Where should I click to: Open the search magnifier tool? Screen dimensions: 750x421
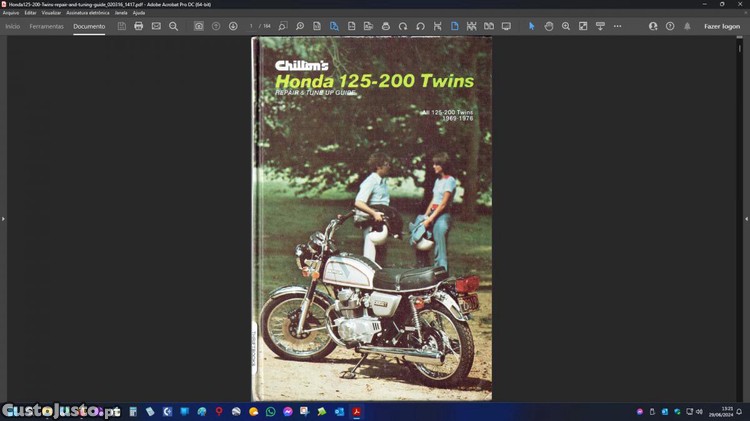pos(173,26)
